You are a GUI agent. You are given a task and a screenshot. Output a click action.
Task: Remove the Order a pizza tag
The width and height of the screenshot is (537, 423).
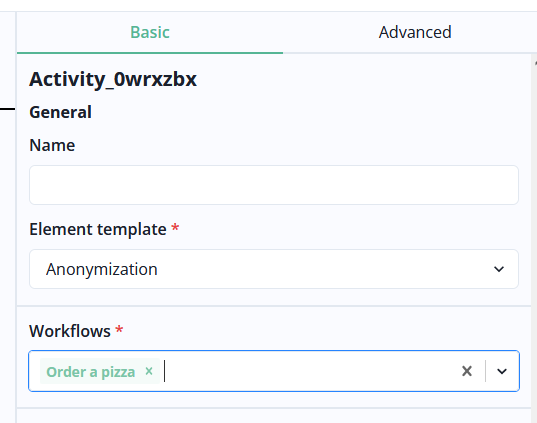tap(149, 371)
